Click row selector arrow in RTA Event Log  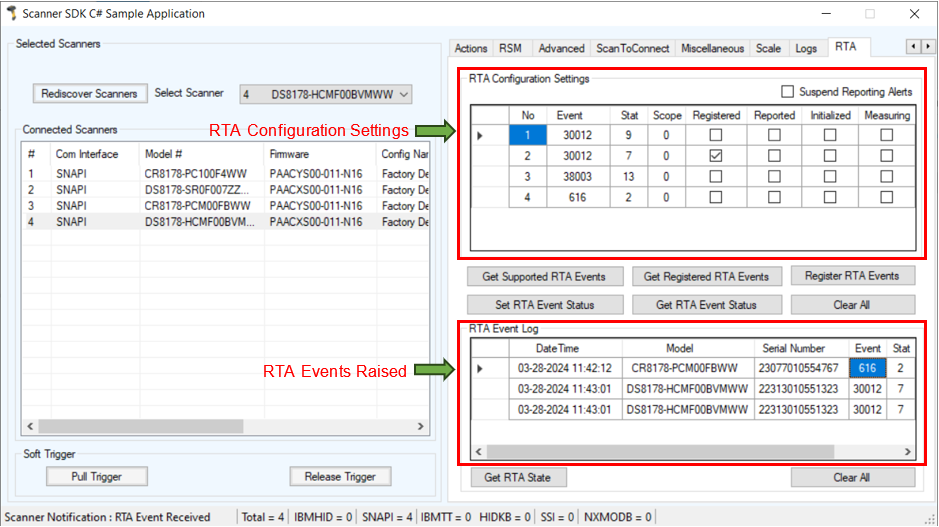(x=480, y=369)
